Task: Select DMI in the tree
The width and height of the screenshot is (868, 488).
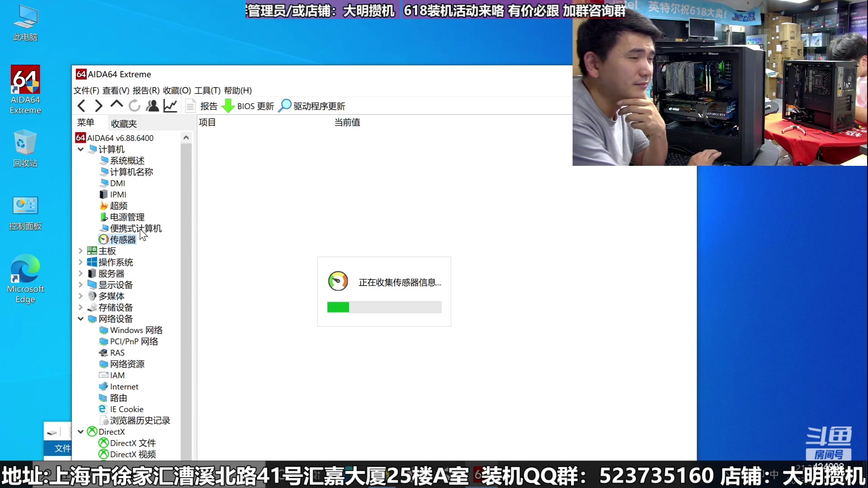Action: pos(112,183)
